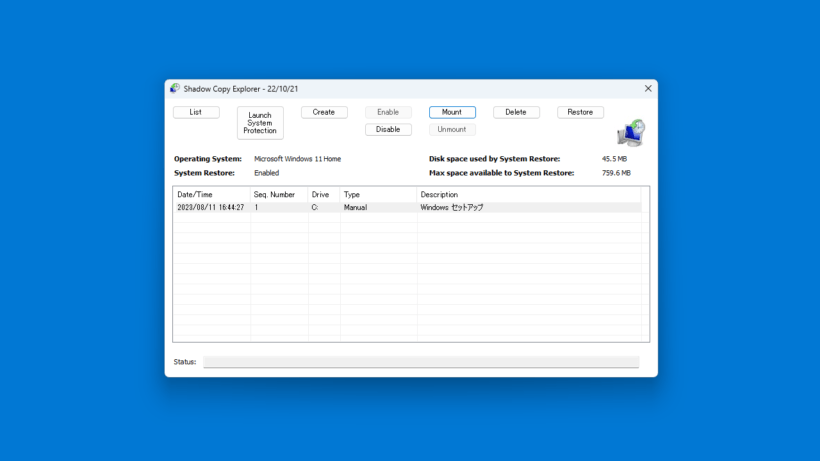Click the Type column header
The width and height of the screenshot is (820, 461).
[378, 194]
